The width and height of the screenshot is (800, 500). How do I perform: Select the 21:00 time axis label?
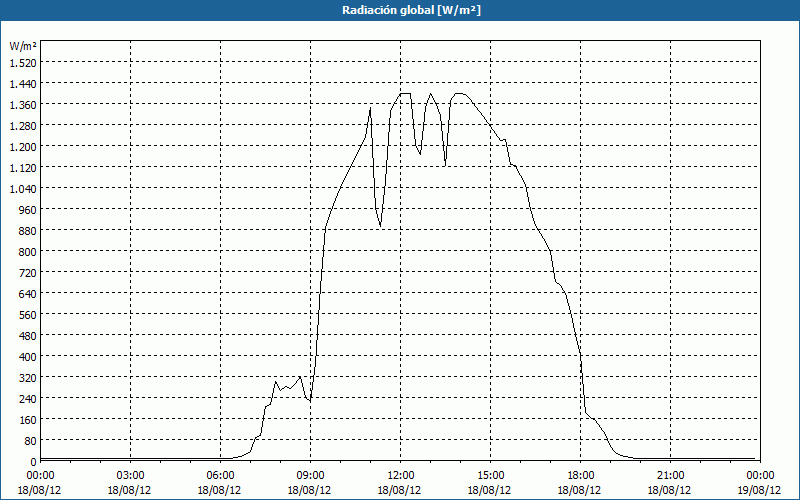(670, 476)
